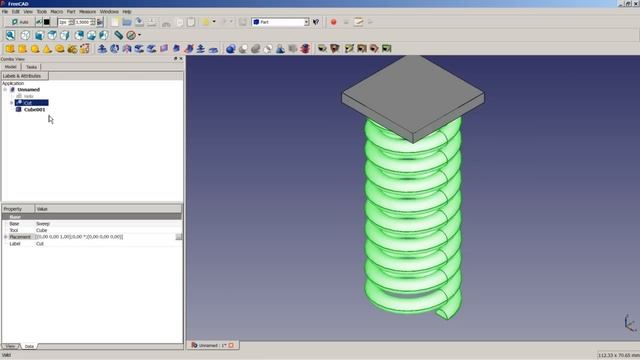The width and height of the screenshot is (640, 360).
Task: Select the Loft tool icon
Action: click(176, 49)
